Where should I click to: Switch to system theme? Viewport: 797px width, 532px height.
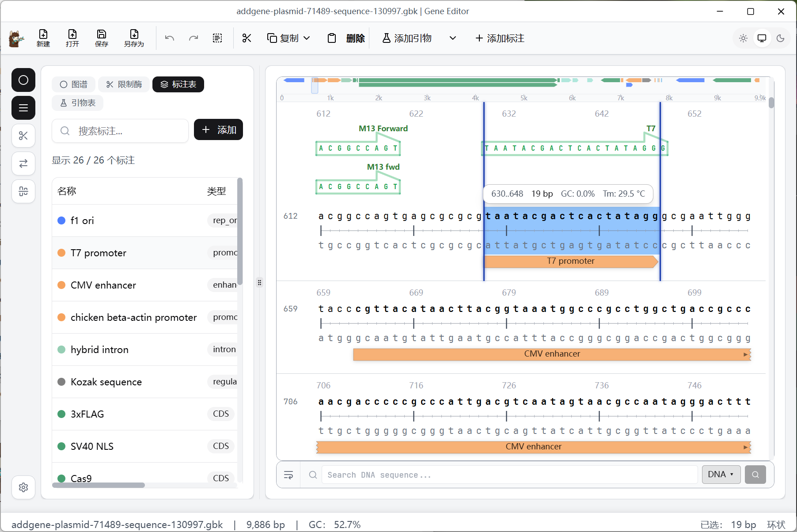[762, 38]
